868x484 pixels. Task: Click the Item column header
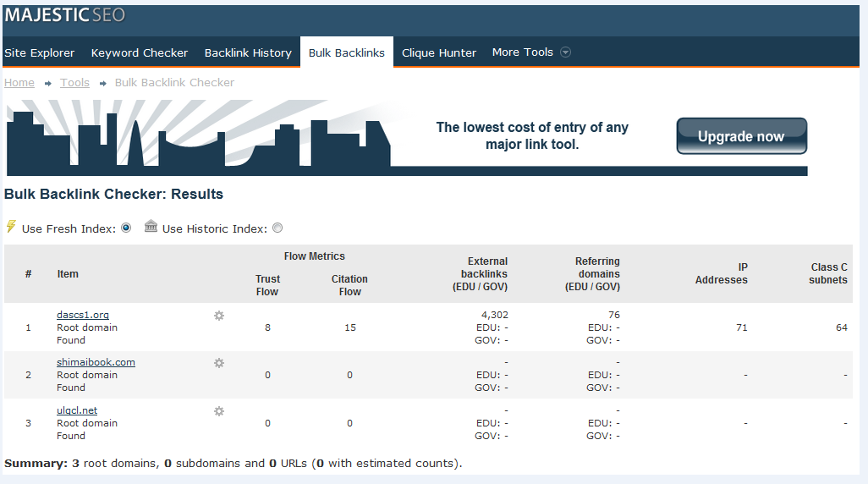68,274
